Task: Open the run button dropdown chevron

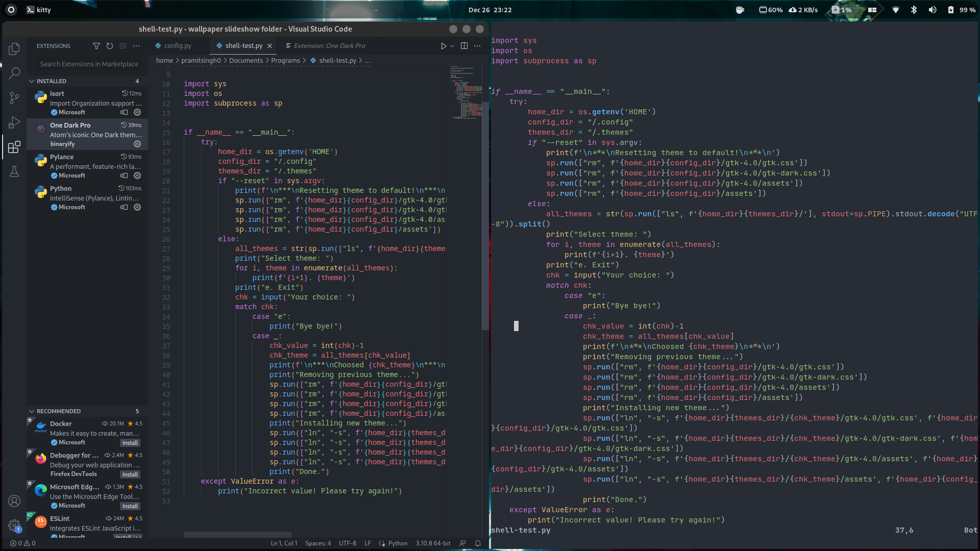Action: point(452,45)
